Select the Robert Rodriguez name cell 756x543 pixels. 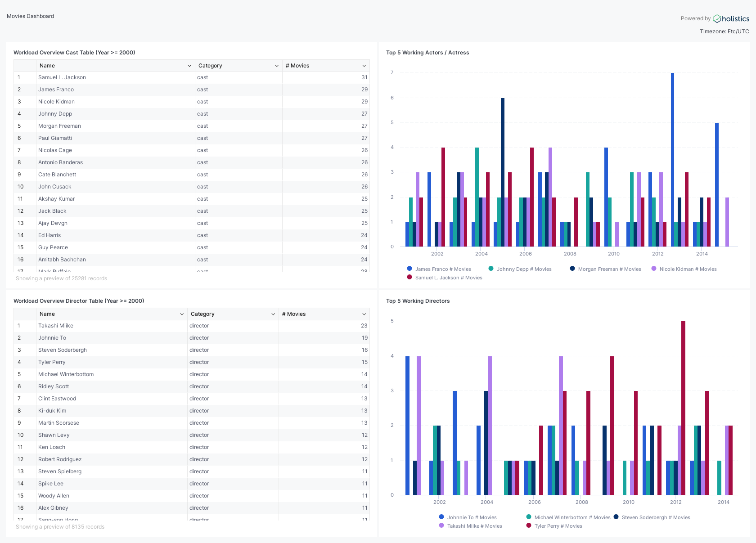point(112,459)
